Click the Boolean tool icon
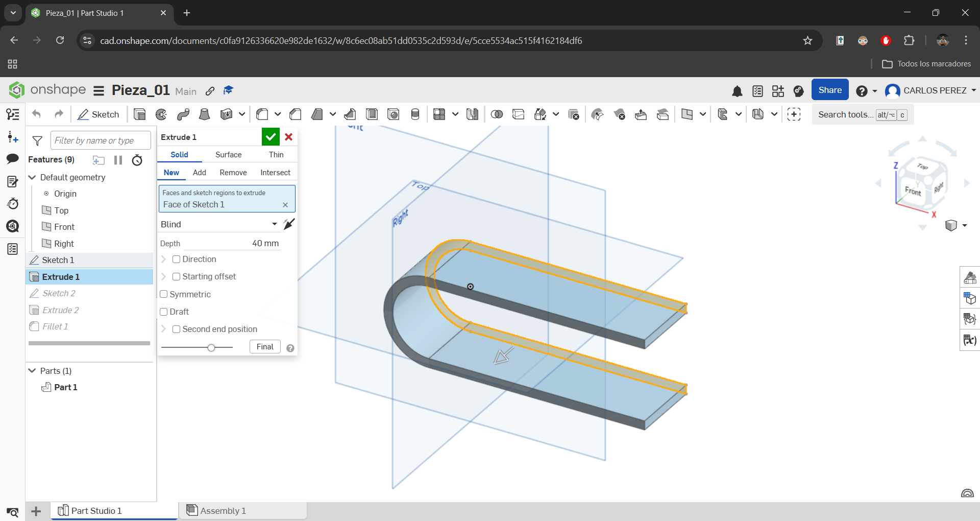980x521 pixels. coord(497,114)
